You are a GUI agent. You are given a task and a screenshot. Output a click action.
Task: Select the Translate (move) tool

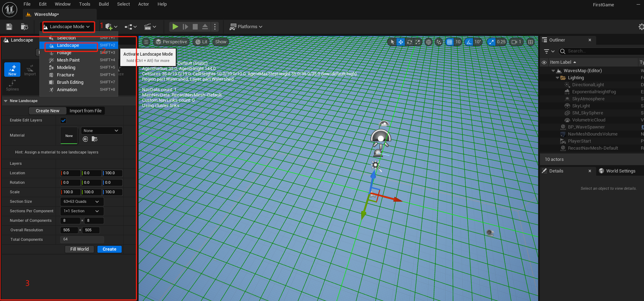401,42
